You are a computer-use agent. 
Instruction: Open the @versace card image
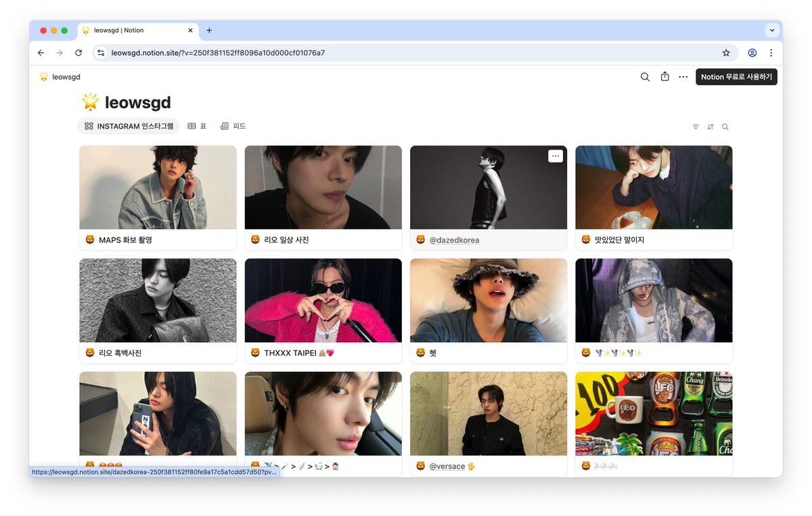click(489, 413)
